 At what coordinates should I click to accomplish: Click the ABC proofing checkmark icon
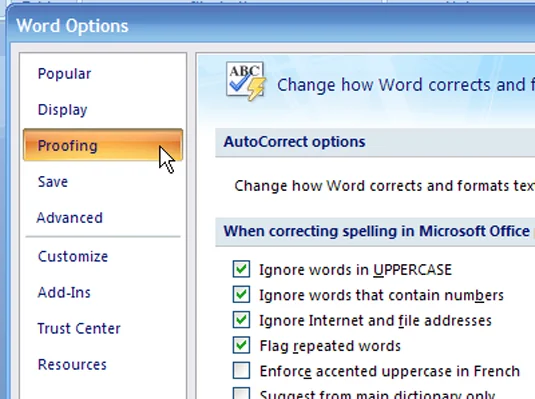tap(246, 81)
